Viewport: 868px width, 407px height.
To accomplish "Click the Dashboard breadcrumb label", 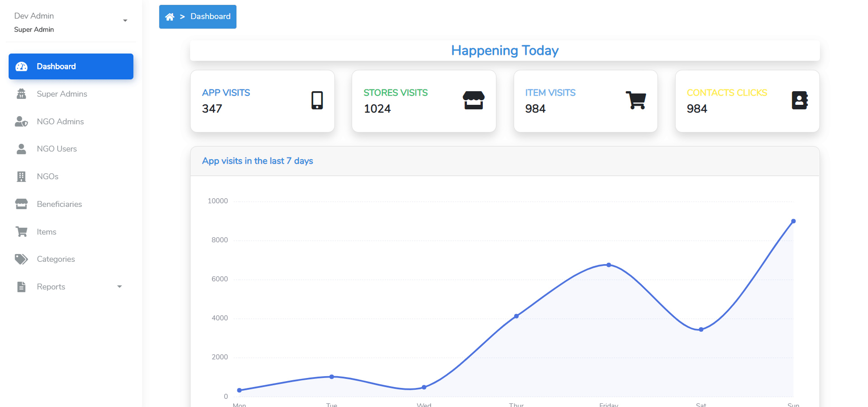I will coord(210,17).
